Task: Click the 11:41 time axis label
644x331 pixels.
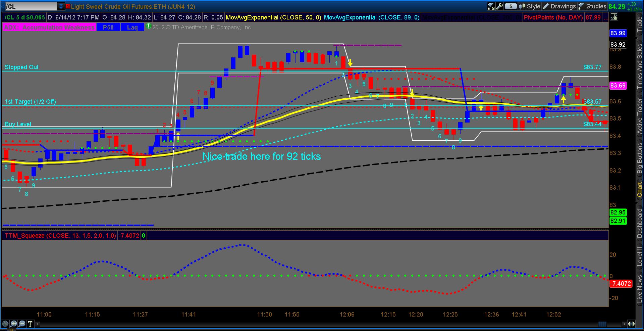Action: tap(189, 315)
